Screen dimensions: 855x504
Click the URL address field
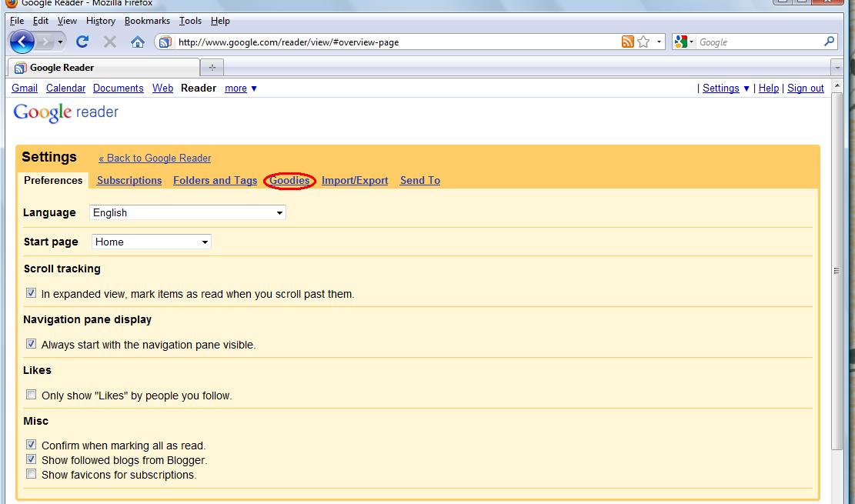(x=397, y=42)
